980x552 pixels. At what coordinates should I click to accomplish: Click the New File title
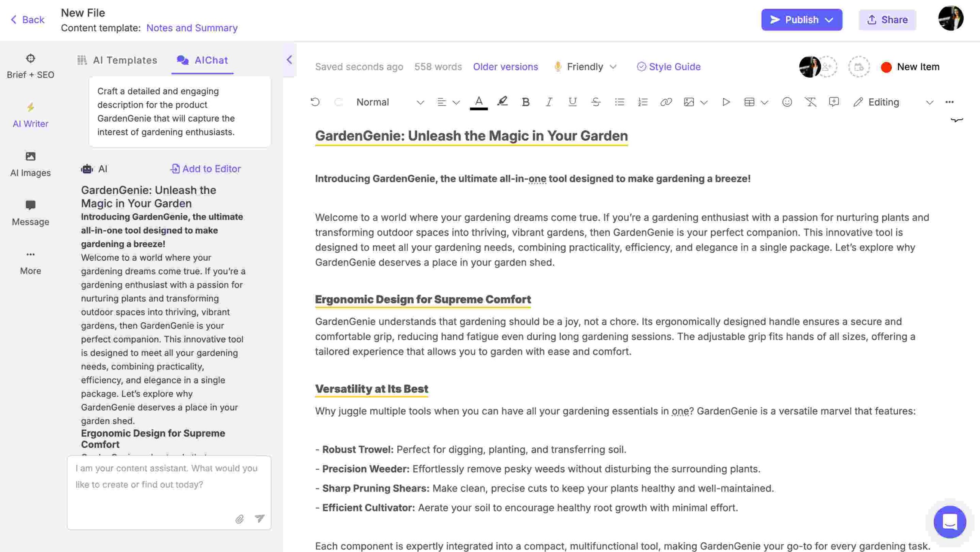point(83,13)
